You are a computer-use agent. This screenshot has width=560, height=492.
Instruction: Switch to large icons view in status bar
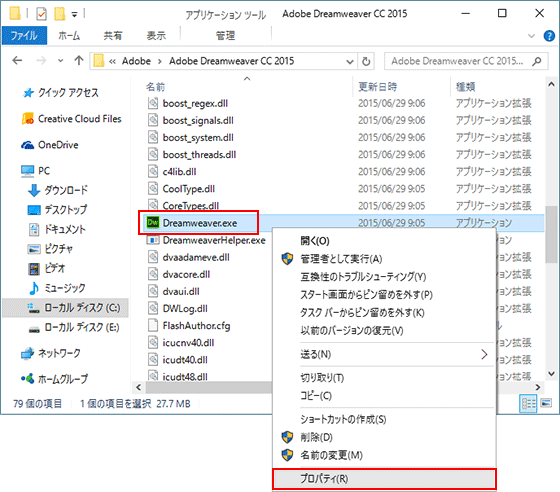coord(546,404)
